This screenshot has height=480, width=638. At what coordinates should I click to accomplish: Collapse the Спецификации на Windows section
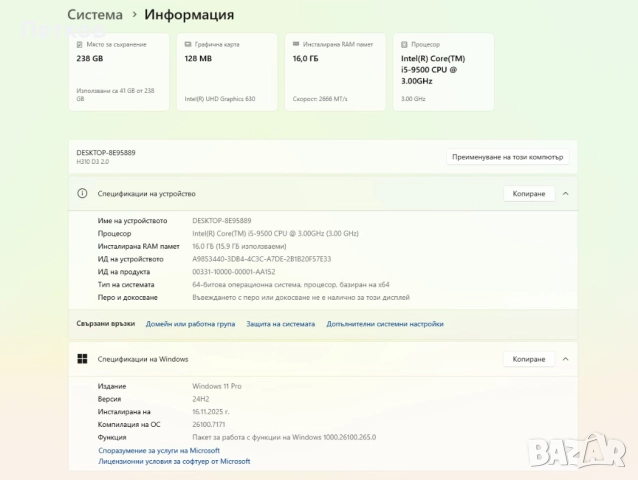[566, 359]
